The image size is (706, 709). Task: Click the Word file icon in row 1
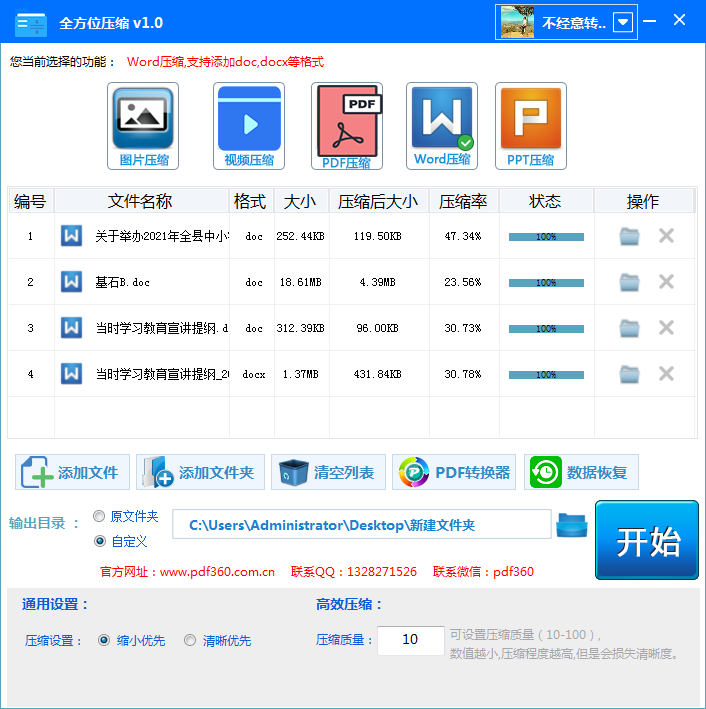tap(71, 236)
